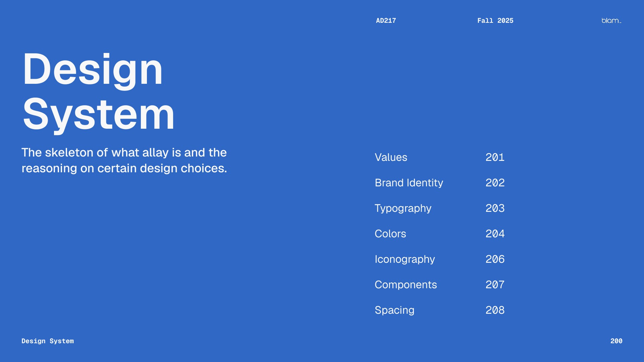
Task: Click the Fall 2025 header label
Action: (x=495, y=21)
